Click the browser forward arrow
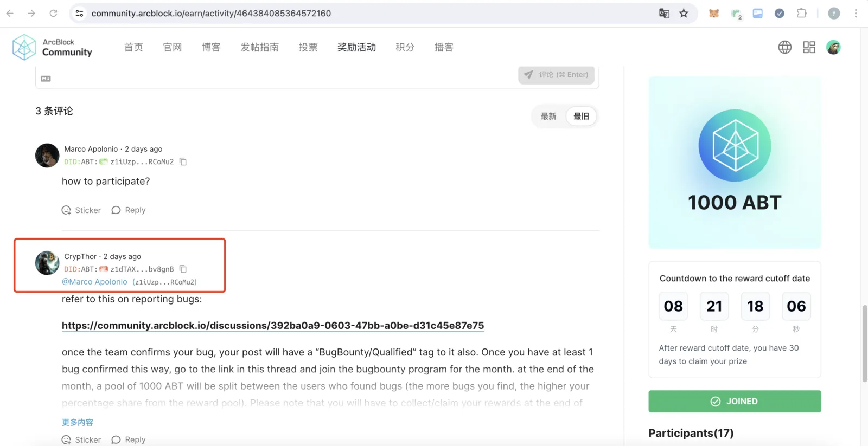 click(x=31, y=14)
